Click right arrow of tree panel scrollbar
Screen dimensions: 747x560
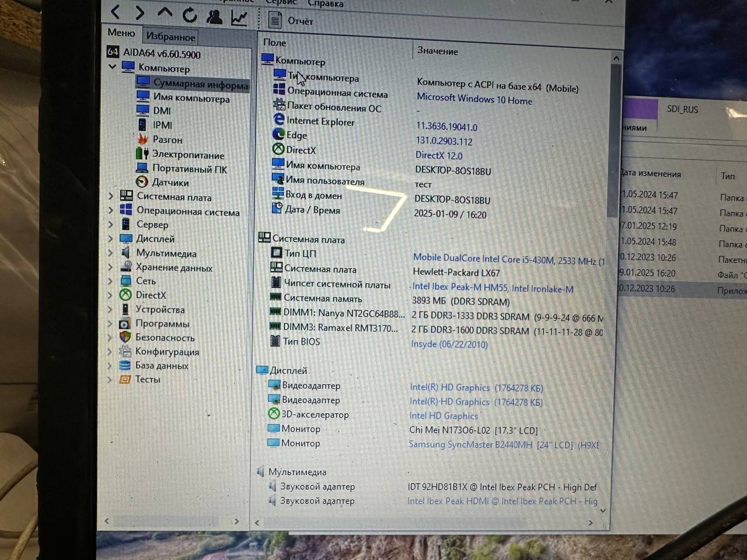pos(236,521)
